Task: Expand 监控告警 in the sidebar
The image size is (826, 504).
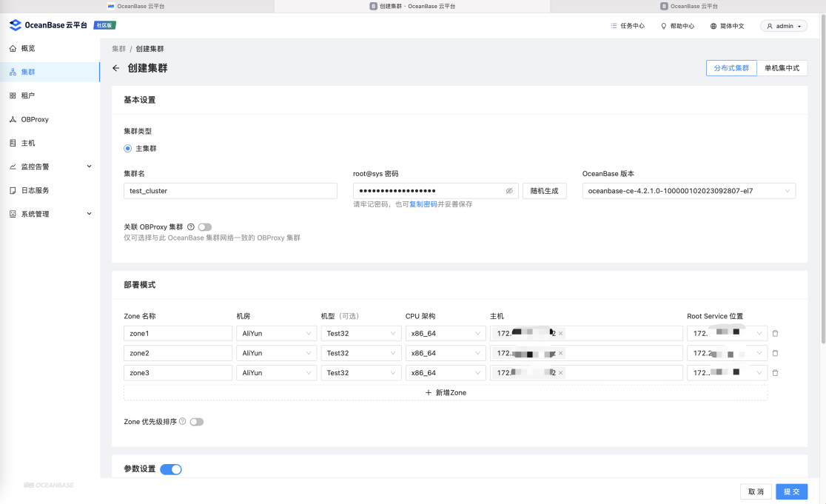Action: (50, 167)
